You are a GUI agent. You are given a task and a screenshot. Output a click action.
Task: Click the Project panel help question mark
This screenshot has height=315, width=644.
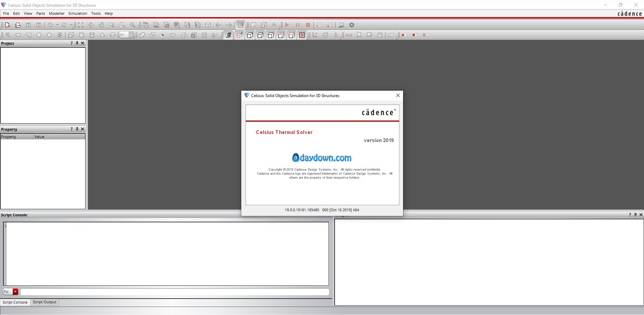tap(71, 43)
